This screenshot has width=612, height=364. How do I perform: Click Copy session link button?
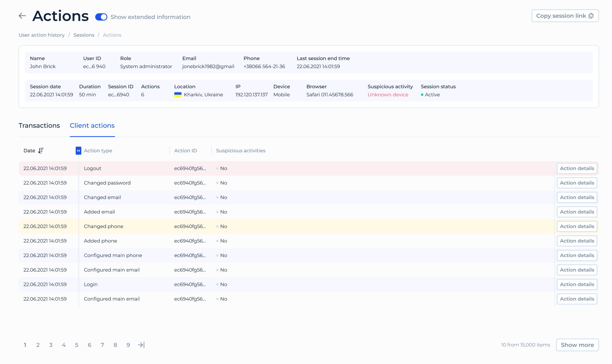[x=565, y=16]
